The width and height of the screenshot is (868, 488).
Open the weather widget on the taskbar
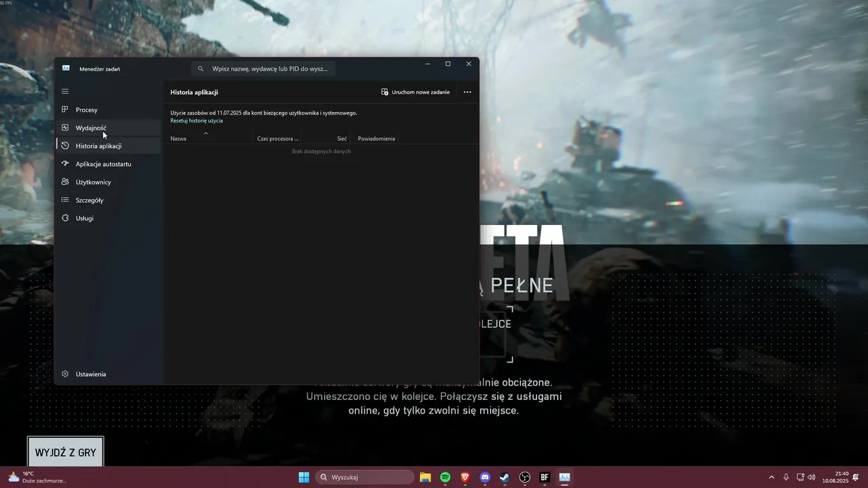[x=37, y=477]
